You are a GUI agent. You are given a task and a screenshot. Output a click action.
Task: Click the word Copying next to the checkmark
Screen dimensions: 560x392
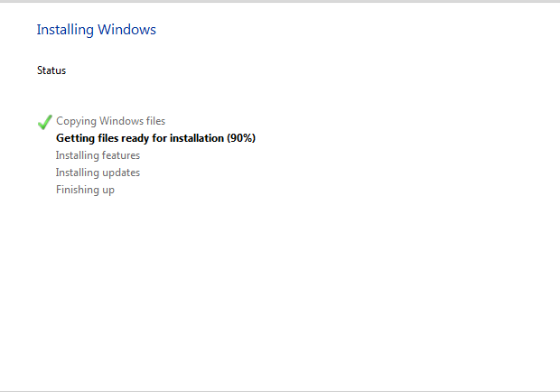point(76,121)
